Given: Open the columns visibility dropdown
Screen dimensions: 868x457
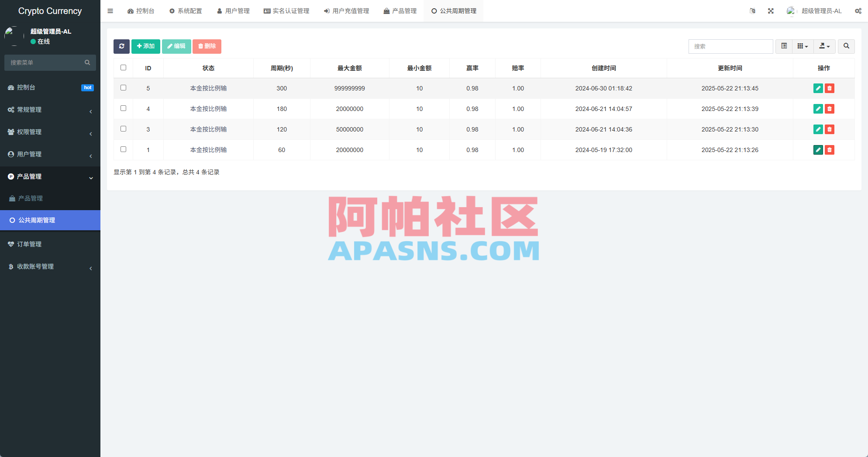Looking at the screenshot, I should [x=803, y=46].
